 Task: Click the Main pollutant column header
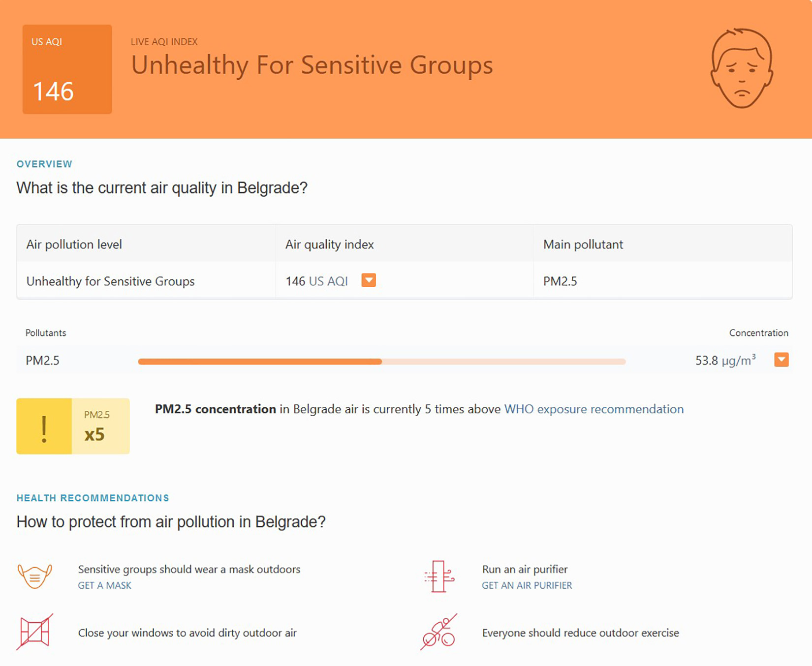click(x=583, y=244)
